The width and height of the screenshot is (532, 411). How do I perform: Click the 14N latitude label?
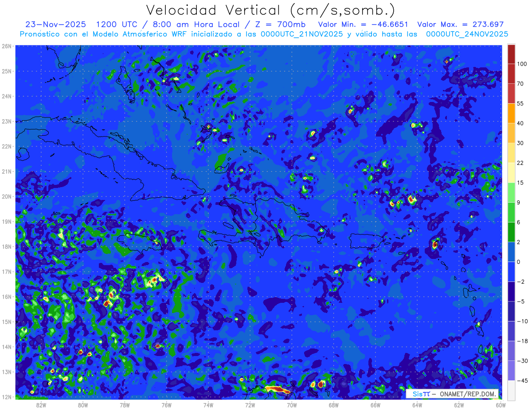coord(6,347)
